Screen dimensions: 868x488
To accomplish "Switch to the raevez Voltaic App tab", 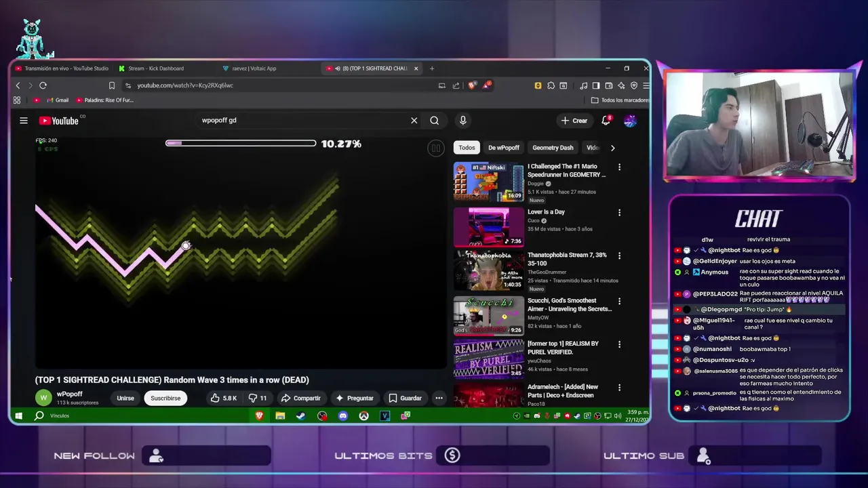I will pos(254,68).
